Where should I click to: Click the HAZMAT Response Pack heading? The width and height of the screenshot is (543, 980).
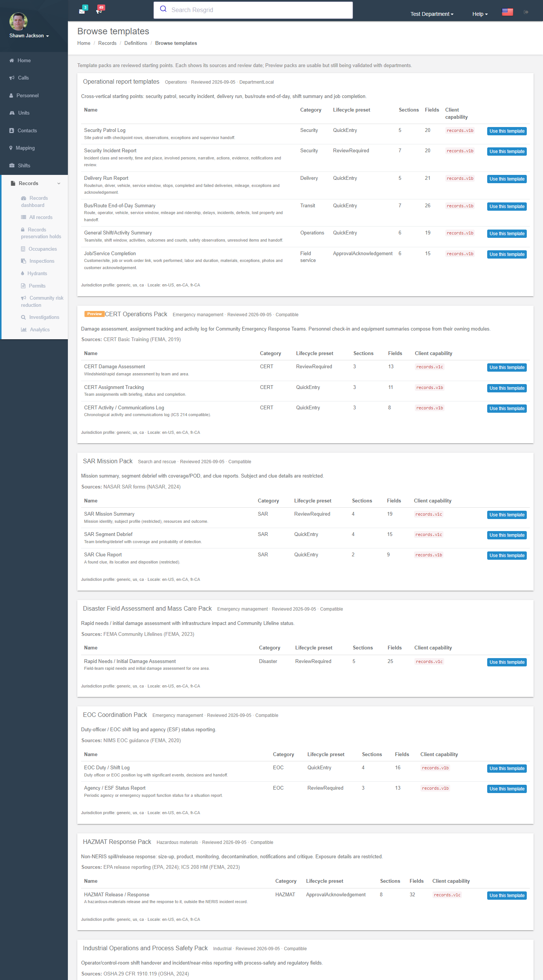[x=117, y=842]
